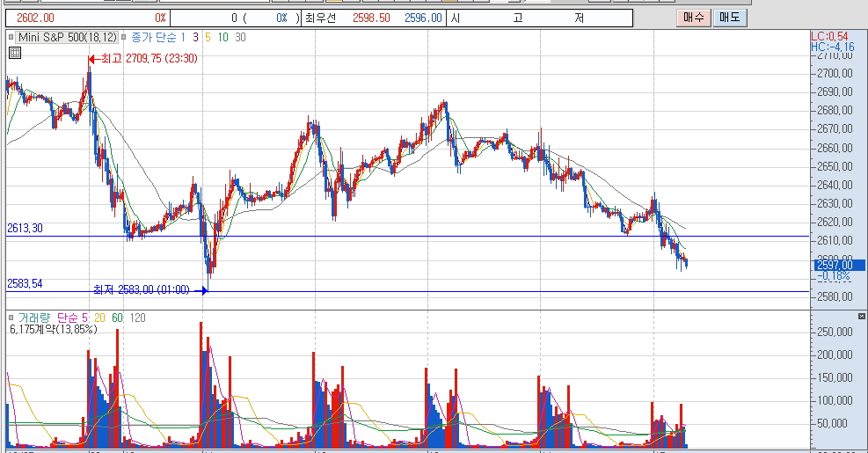Click the 최고 high price arrow marker
This screenshot has height=453, width=868.
[92, 59]
